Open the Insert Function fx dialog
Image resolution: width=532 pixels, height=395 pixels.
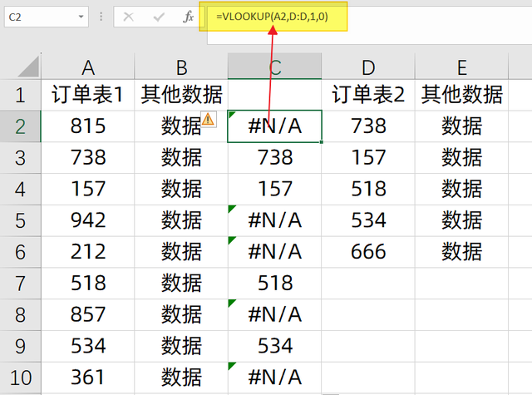coord(188,17)
